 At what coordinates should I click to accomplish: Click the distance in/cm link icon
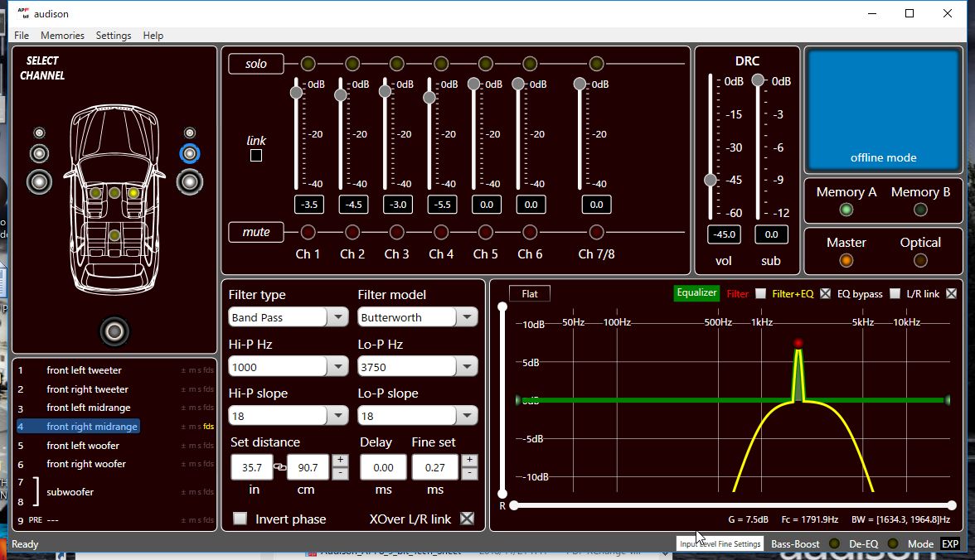click(280, 466)
